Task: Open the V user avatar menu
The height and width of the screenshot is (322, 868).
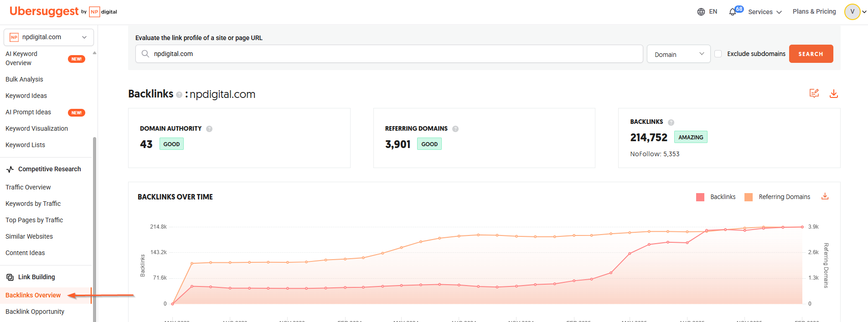Action: (x=852, y=12)
